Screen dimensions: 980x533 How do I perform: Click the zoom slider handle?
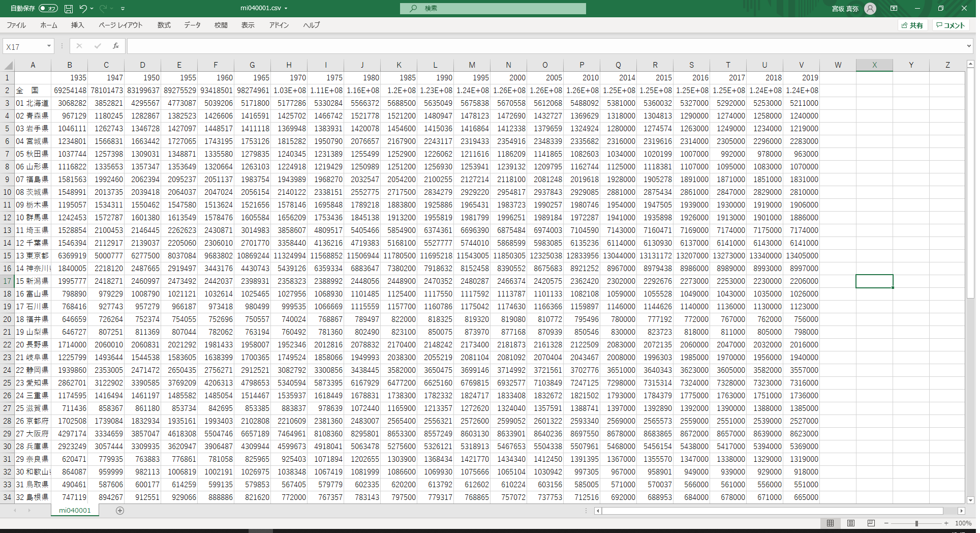pos(916,523)
